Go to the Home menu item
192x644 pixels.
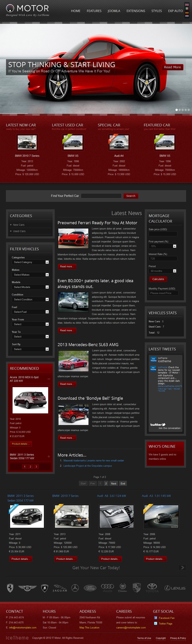click(x=76, y=11)
